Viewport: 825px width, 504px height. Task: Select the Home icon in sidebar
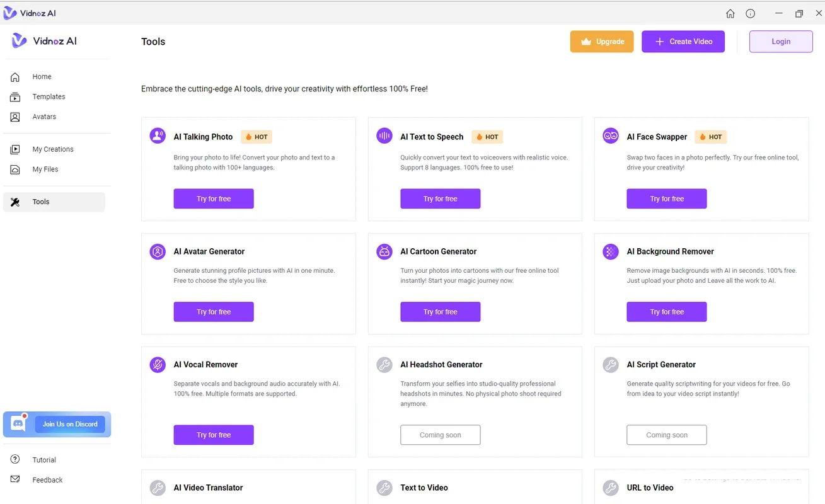click(x=15, y=77)
